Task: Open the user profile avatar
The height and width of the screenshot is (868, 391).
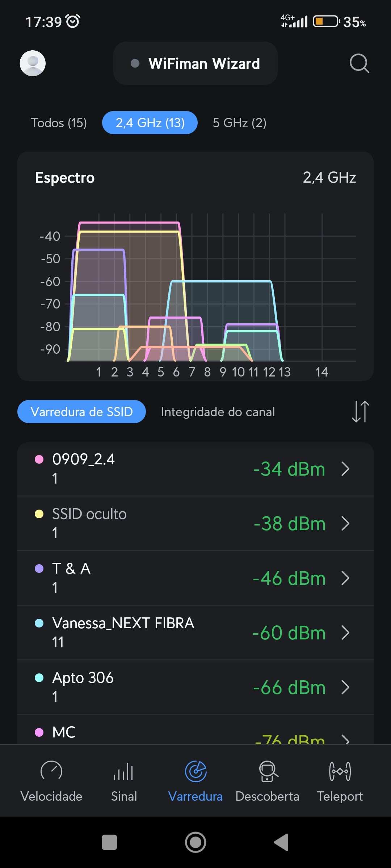Action: click(33, 63)
